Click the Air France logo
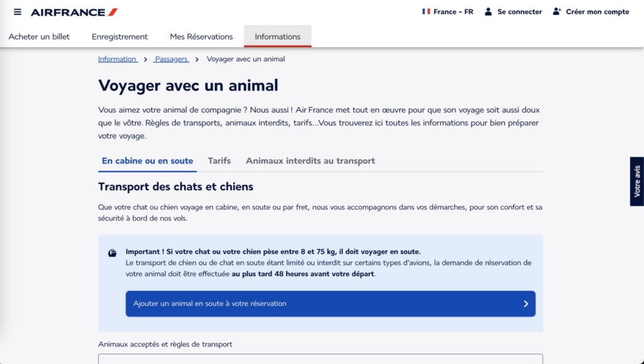This screenshot has height=364, width=644. click(x=74, y=12)
